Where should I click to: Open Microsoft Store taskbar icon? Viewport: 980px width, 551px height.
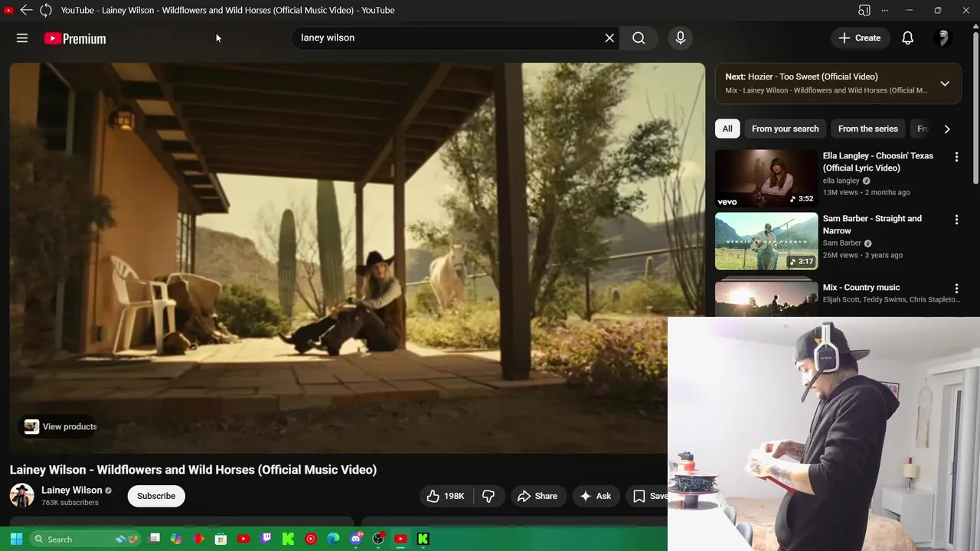click(x=220, y=539)
